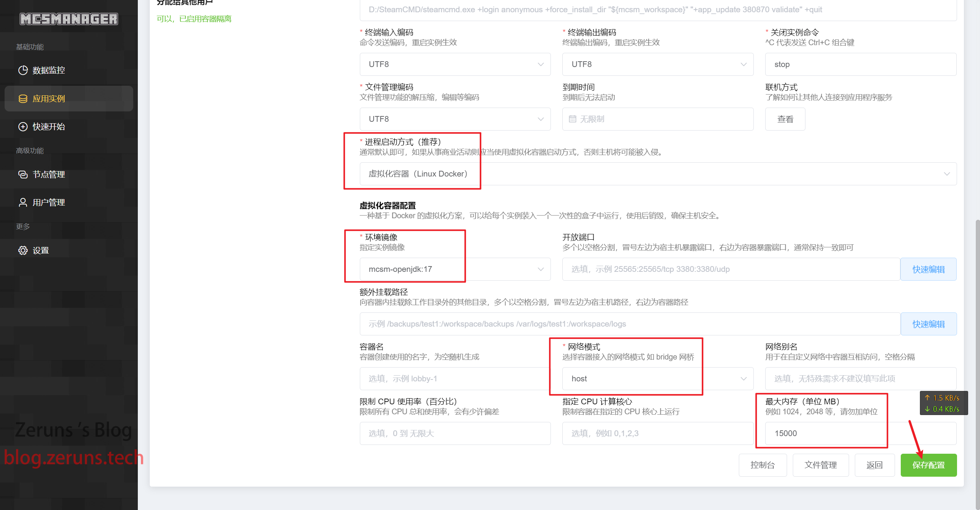Click the green 保存配置 button

click(x=929, y=465)
